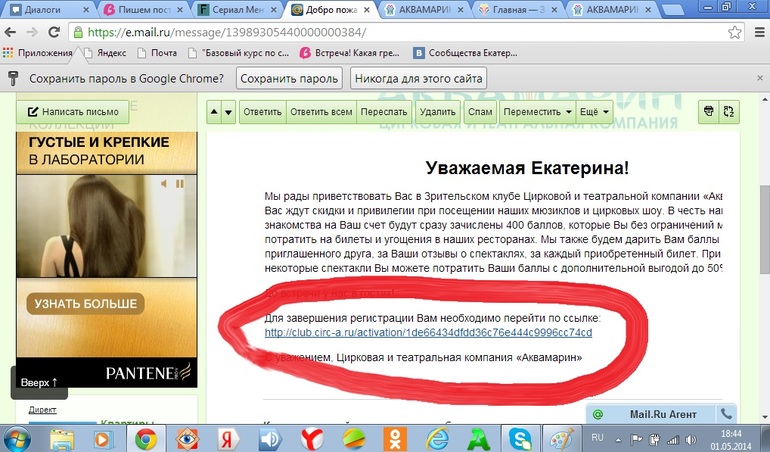Bookmark this page with the star icon

[735, 32]
